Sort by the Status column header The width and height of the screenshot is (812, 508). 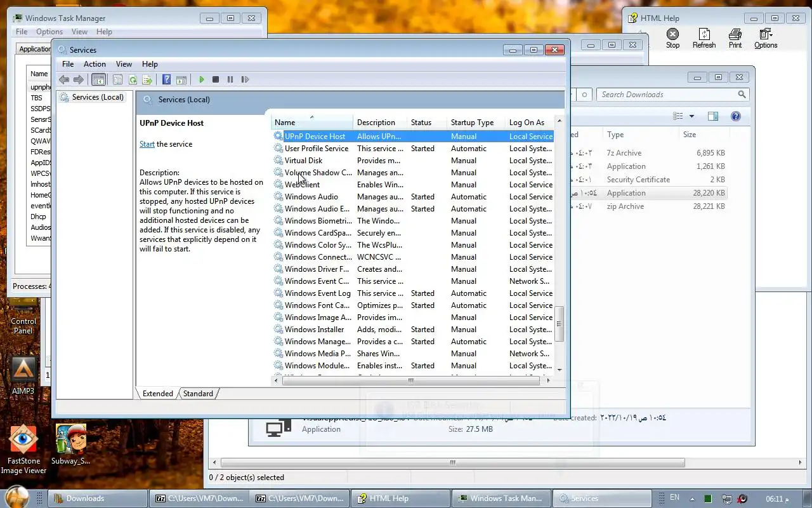(427, 123)
